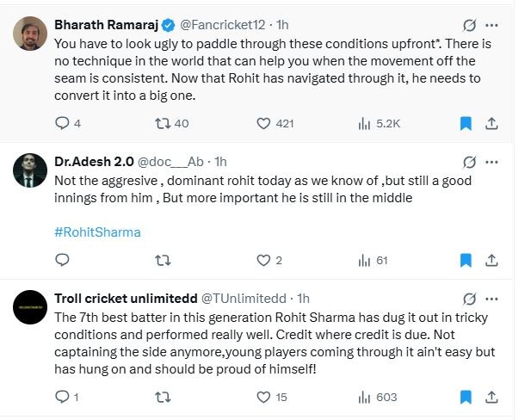The image size is (531, 420).
Task: Toggle bookmark on Bharath Ramaraj's tweet
Action: click(x=466, y=123)
